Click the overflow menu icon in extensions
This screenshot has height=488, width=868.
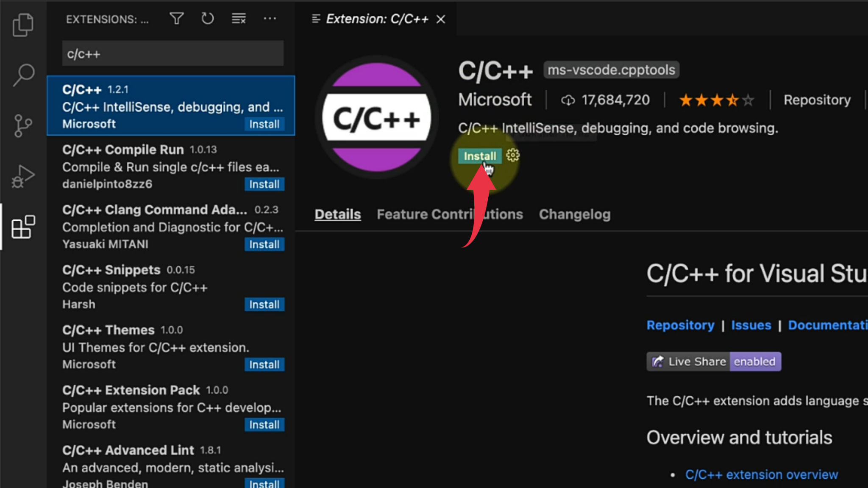[x=270, y=19]
